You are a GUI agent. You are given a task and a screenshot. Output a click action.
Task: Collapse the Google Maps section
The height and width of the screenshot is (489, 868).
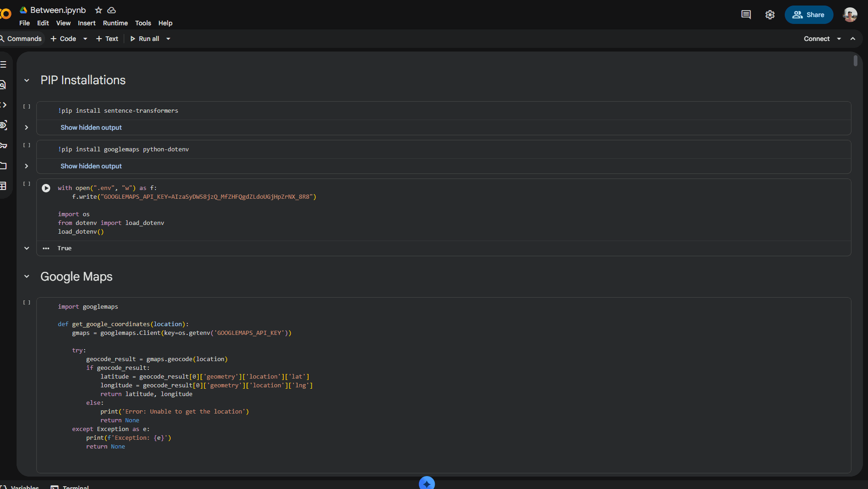[27, 276]
